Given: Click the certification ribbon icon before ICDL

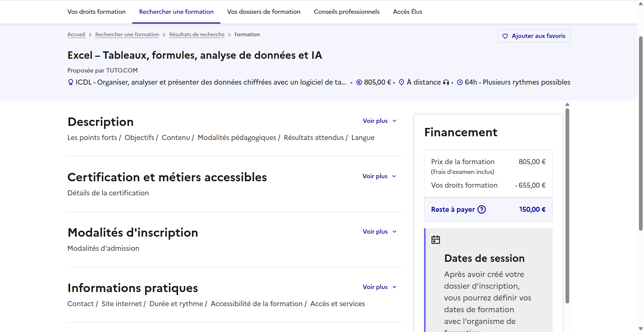Looking at the screenshot, I should coord(70,82).
